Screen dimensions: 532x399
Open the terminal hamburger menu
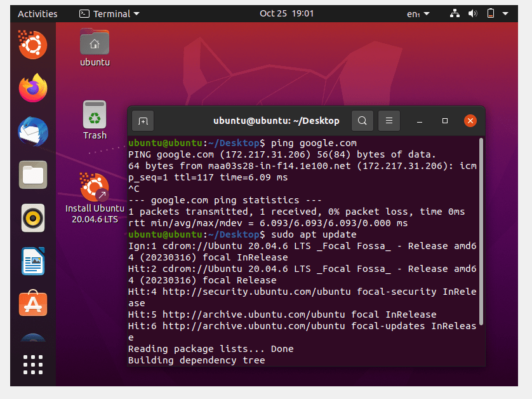pyautogui.click(x=389, y=121)
